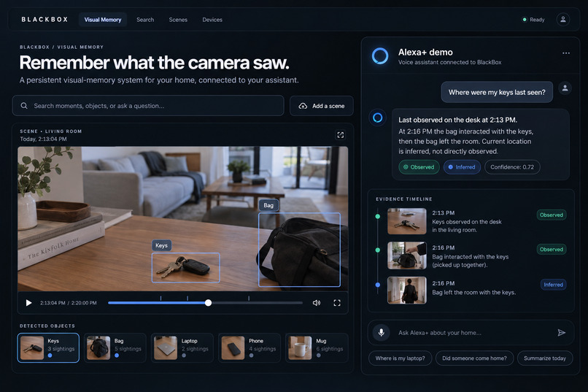Choose the Summarize today suggestion

[545, 358]
